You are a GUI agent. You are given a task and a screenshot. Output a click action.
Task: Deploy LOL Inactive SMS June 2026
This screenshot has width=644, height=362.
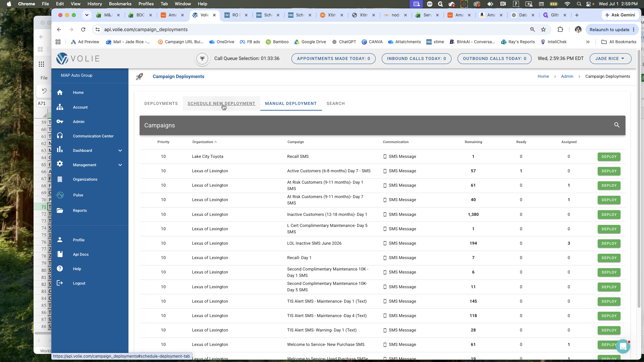pos(609,244)
